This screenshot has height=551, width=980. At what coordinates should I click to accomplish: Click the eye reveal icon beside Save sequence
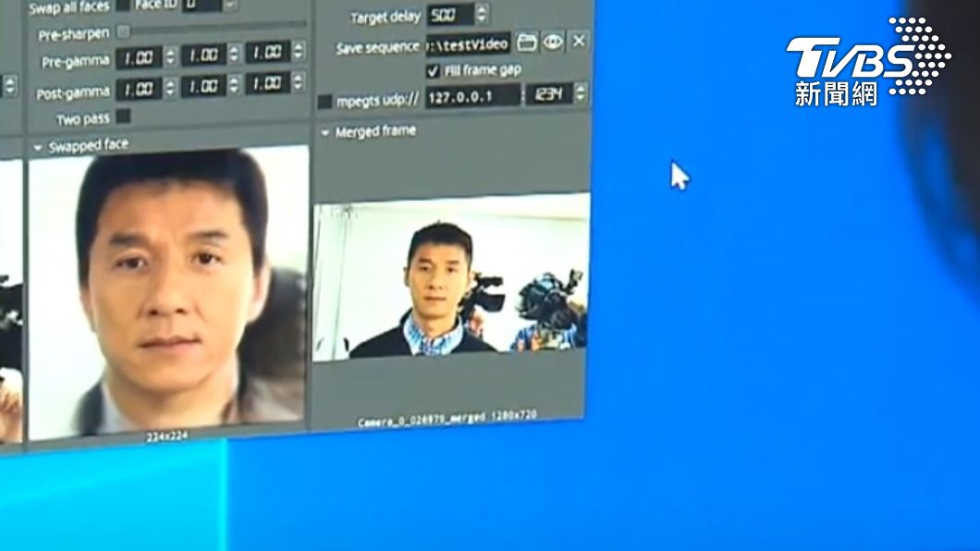(553, 42)
